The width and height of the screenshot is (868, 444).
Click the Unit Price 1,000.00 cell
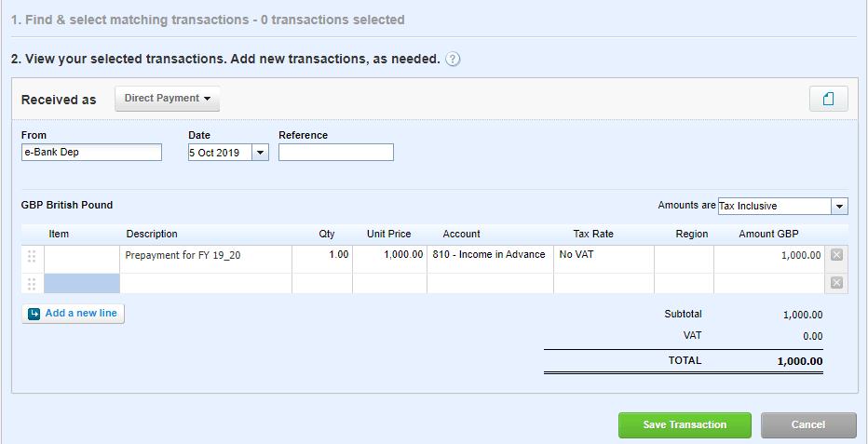(389, 256)
